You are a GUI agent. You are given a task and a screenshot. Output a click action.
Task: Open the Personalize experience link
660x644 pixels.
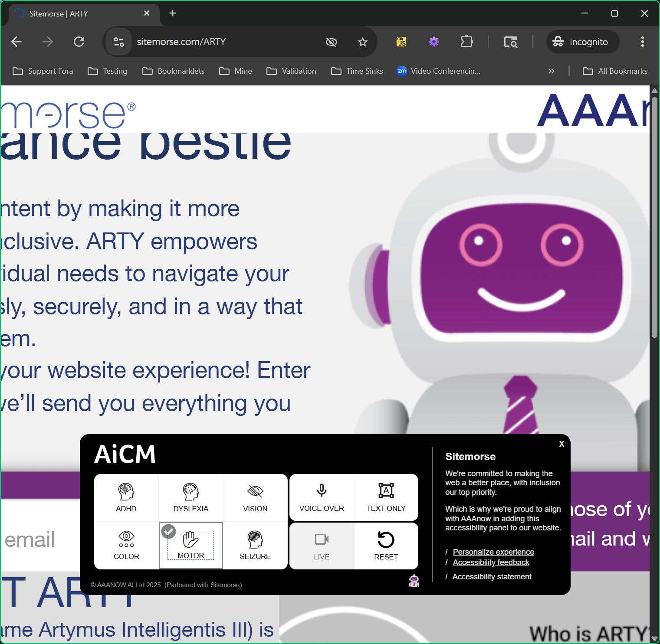pos(493,552)
